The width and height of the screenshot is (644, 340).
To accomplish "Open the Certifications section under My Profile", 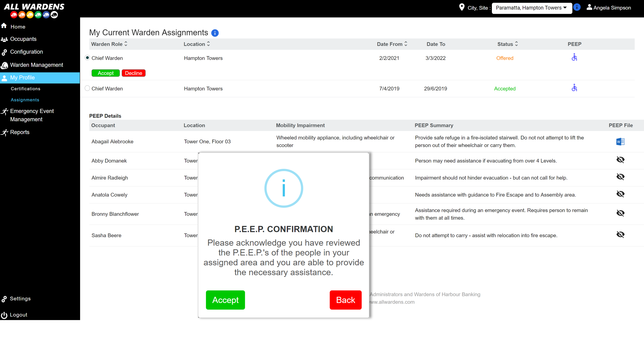I will (x=25, y=89).
